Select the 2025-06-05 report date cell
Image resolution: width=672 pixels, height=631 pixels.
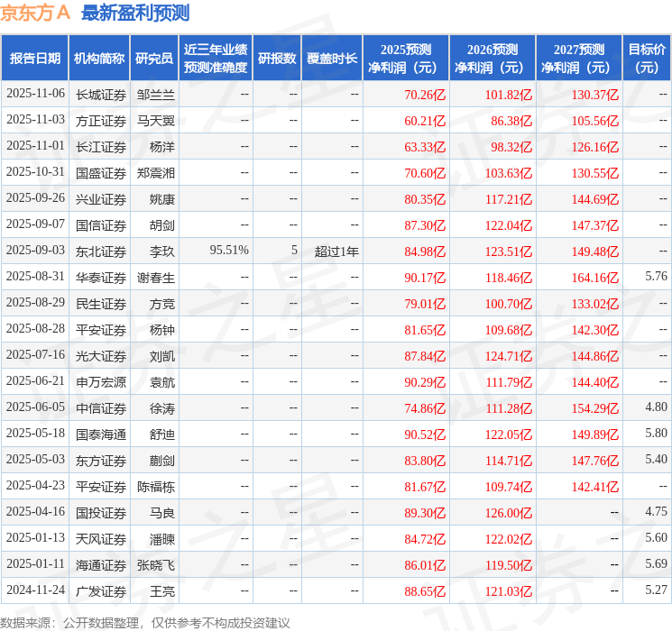(x=35, y=407)
